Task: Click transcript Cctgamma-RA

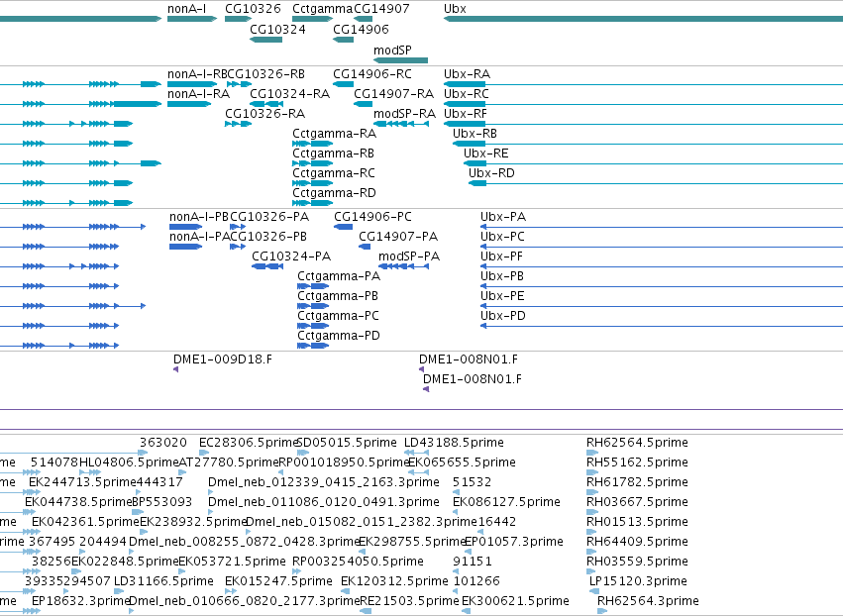Action: (x=313, y=144)
